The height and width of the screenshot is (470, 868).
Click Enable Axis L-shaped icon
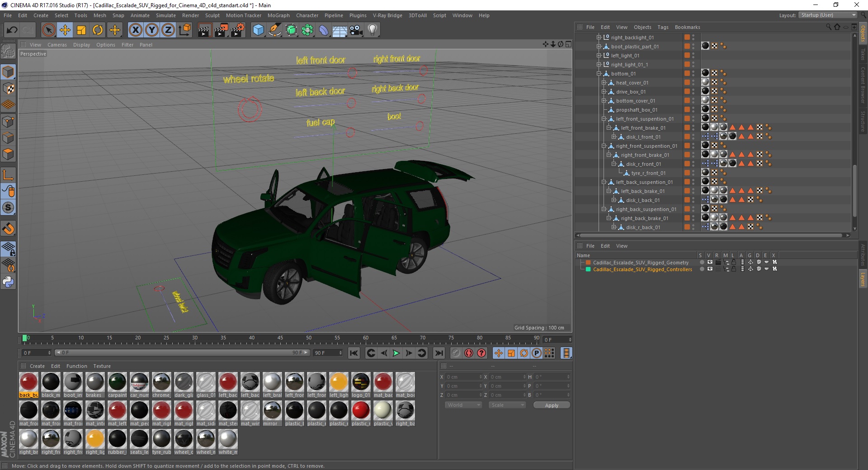(x=8, y=175)
